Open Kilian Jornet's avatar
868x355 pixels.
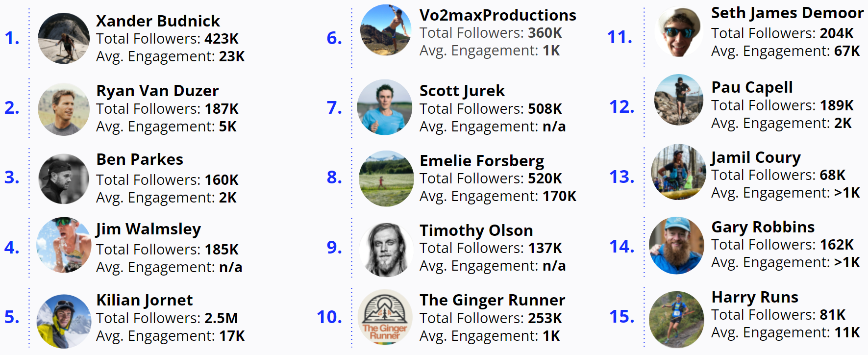click(x=64, y=321)
